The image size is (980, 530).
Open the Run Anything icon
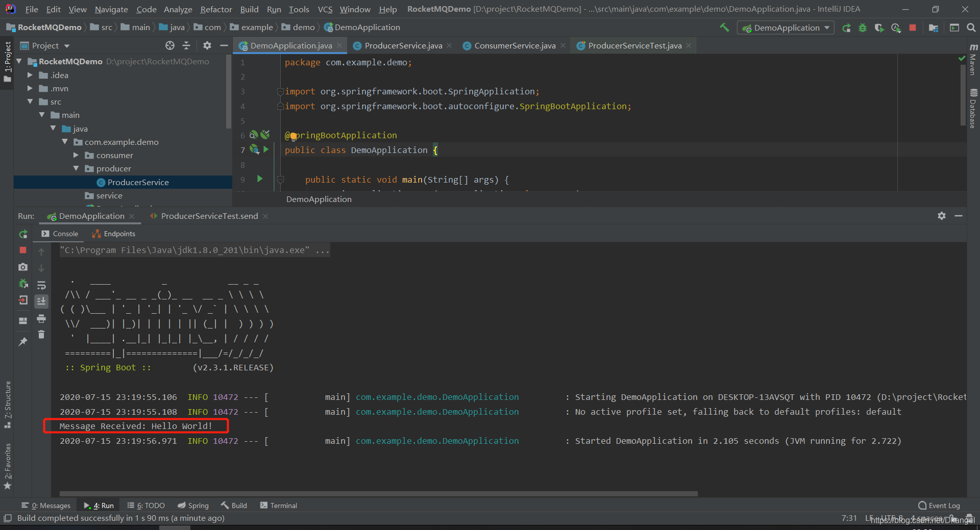pos(954,28)
